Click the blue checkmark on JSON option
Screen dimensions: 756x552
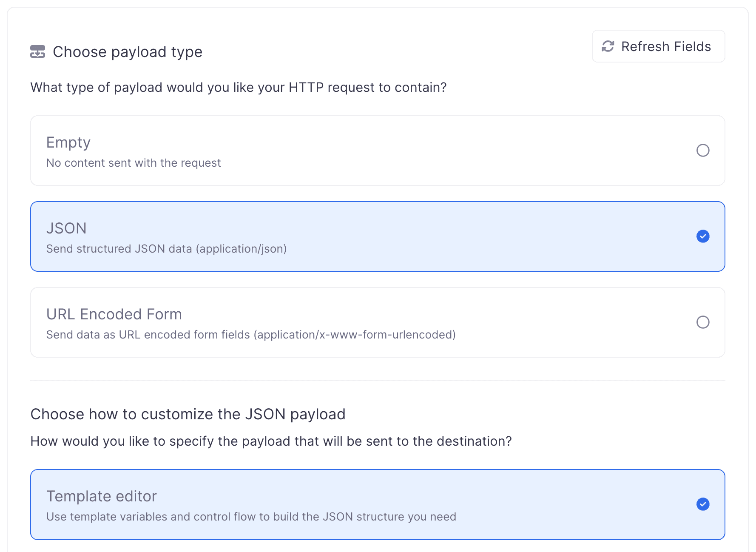click(703, 236)
